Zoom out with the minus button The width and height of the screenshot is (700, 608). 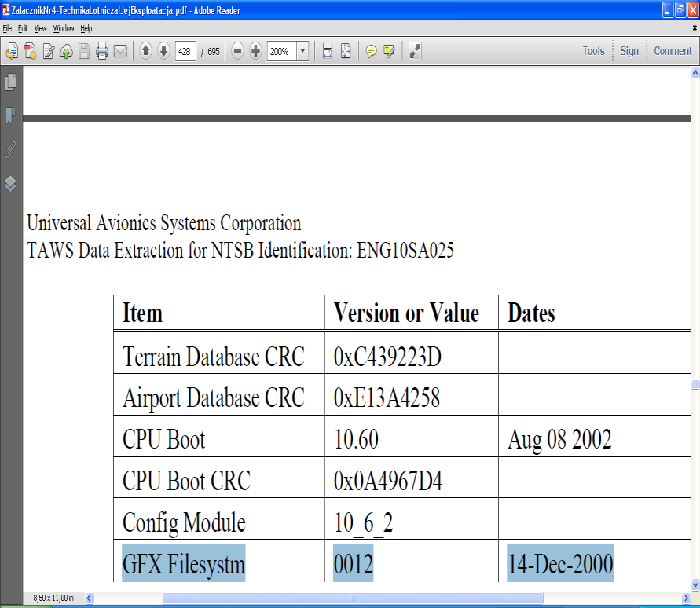click(x=237, y=51)
